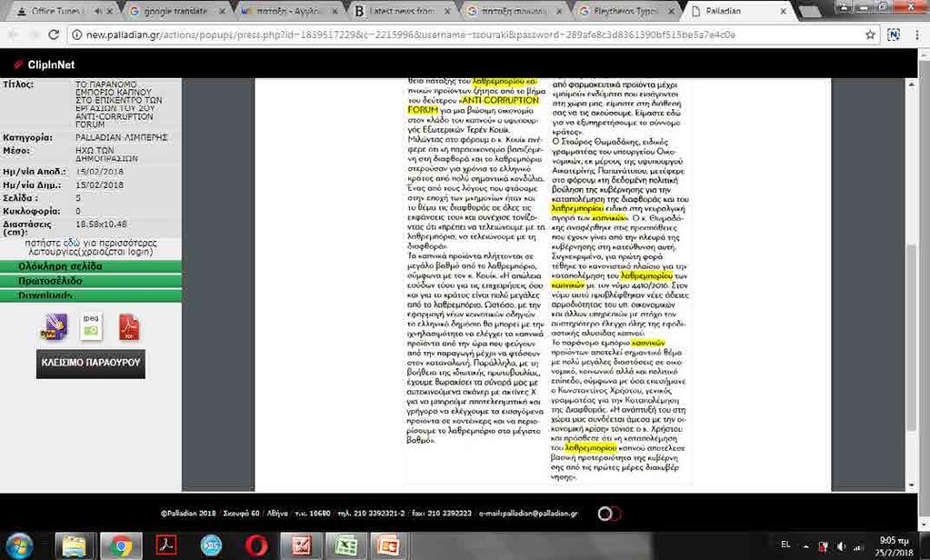This screenshot has height=560, width=930.
Task: Click the dimensions value 18.58x10.48
Action: pyautogui.click(x=101, y=225)
